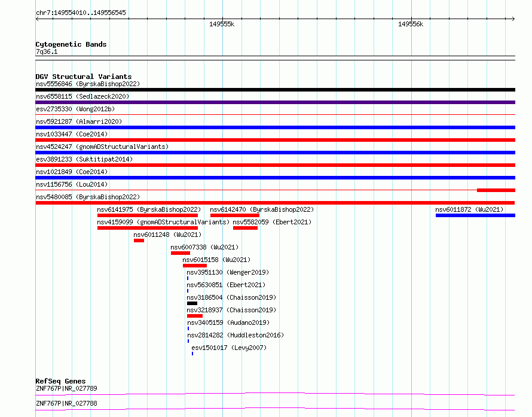Open nsv6558115 (Sedlazeck2020) variant label
Image resolution: width=532 pixels, height=417 pixels.
(82, 96)
